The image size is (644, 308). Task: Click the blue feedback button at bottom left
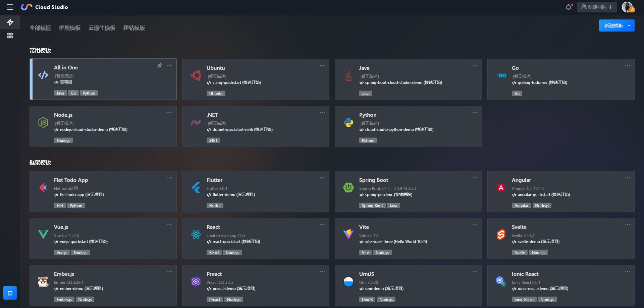[10, 293]
